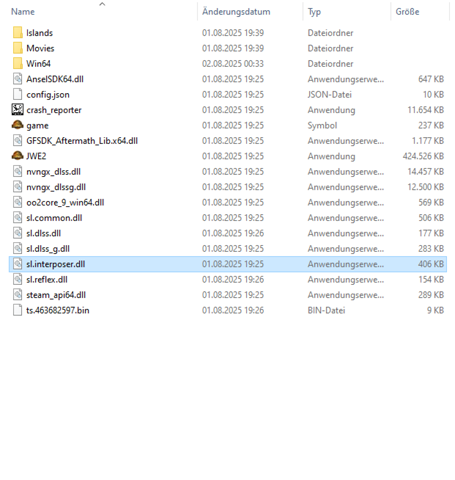Click the game symbol file icon
The image size is (455, 480).
click(x=18, y=125)
